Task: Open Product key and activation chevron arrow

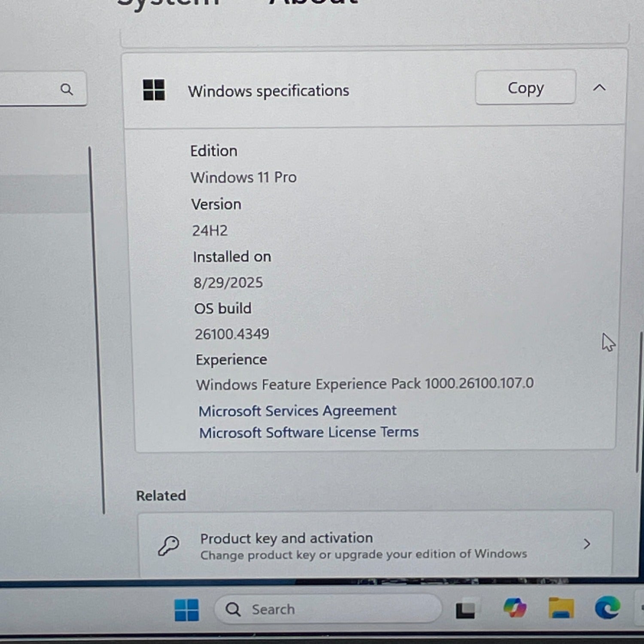Action: pos(587,544)
